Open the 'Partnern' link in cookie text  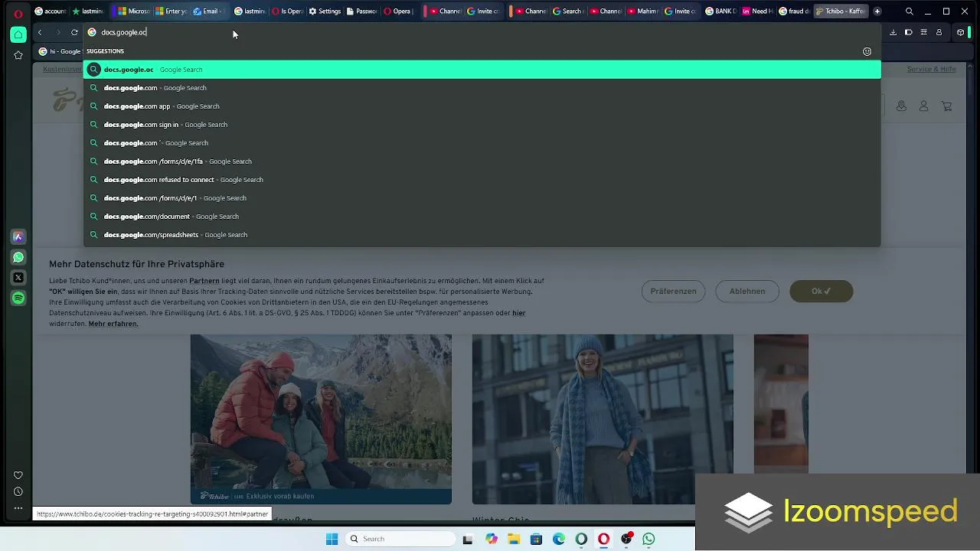click(204, 282)
